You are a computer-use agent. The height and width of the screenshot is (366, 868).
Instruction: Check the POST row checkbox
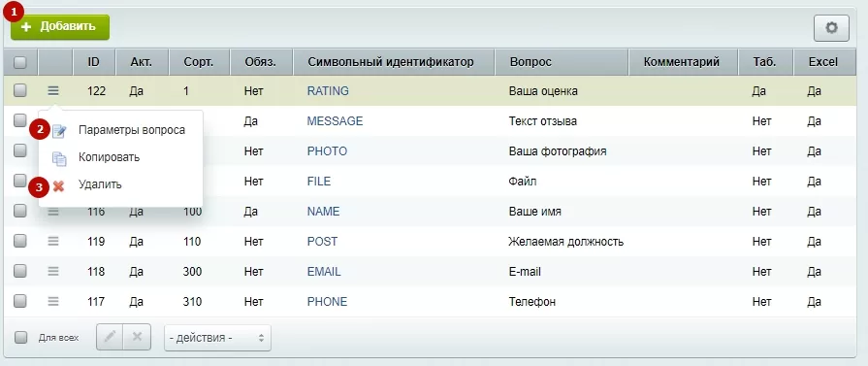[20, 241]
